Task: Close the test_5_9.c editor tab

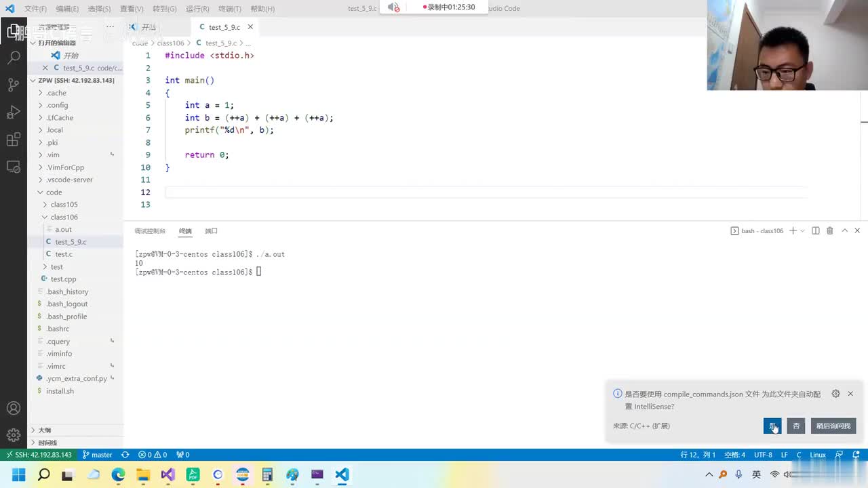Action: [x=250, y=27]
